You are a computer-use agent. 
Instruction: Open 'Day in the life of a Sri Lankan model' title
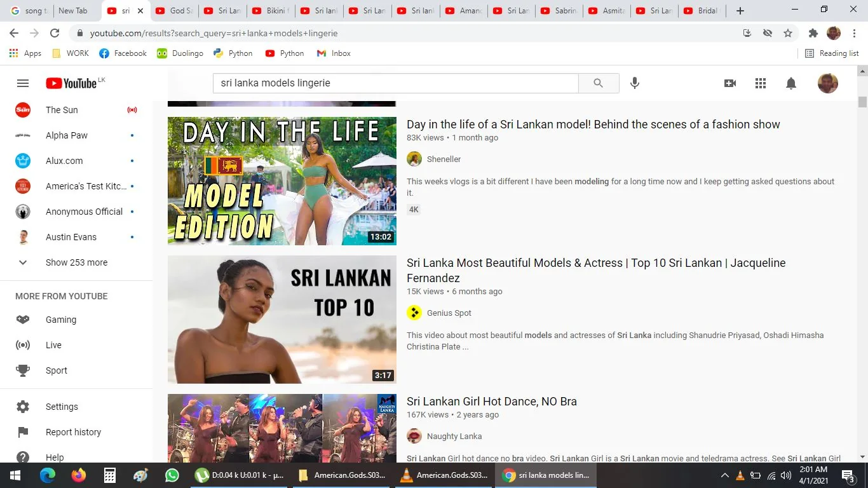click(593, 125)
